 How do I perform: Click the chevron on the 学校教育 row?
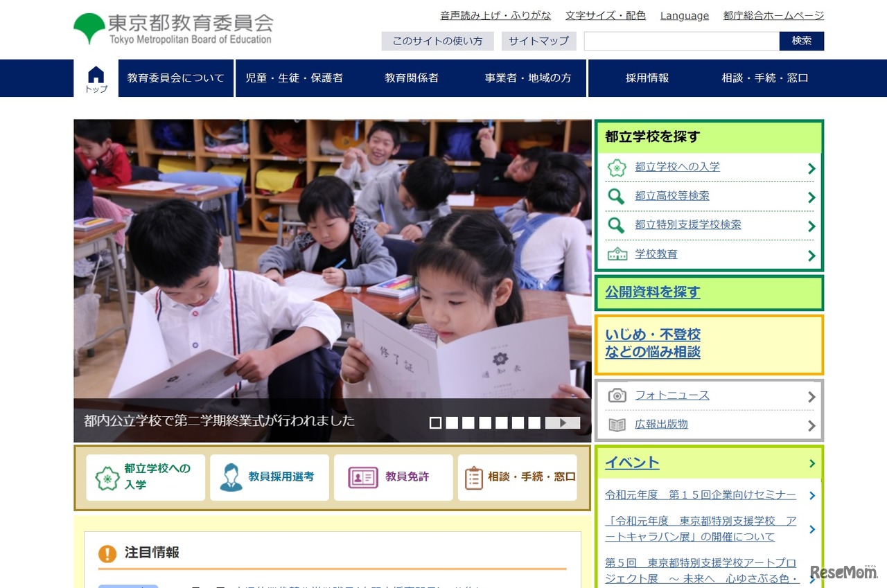point(811,256)
